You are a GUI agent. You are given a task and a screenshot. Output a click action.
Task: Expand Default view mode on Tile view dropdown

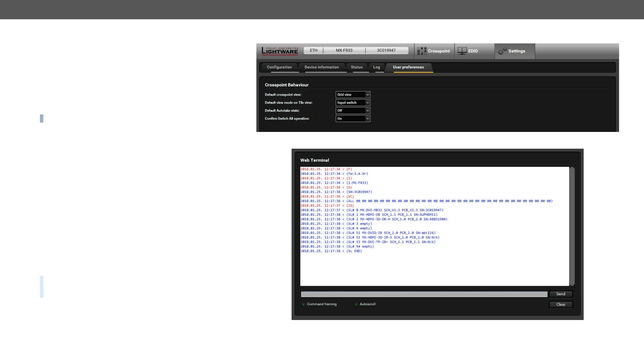pos(353,103)
